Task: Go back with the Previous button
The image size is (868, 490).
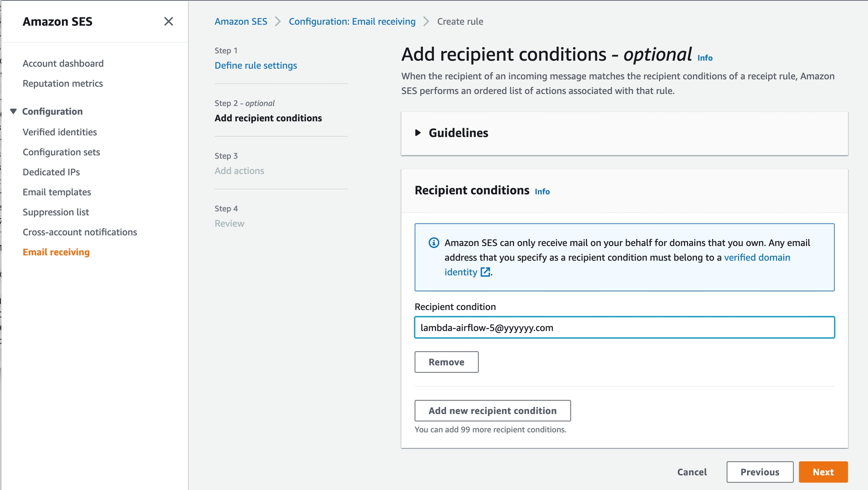Action: tap(759, 472)
